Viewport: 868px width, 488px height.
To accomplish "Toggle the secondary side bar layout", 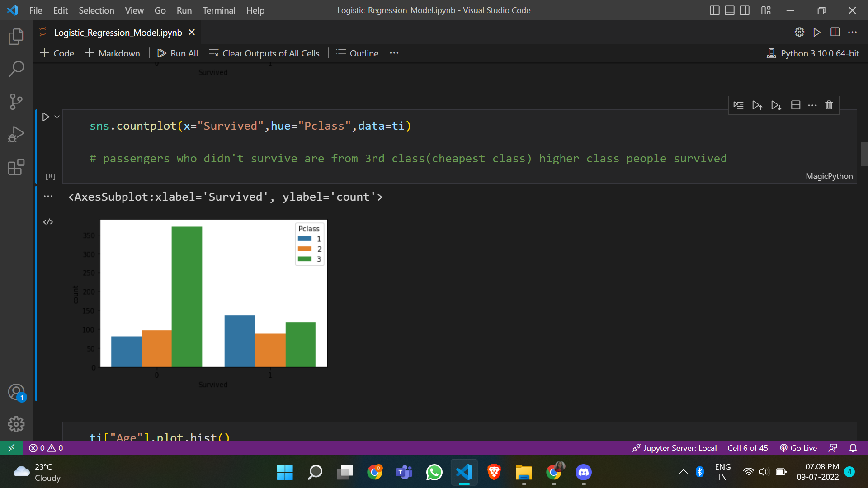I will coord(744,10).
